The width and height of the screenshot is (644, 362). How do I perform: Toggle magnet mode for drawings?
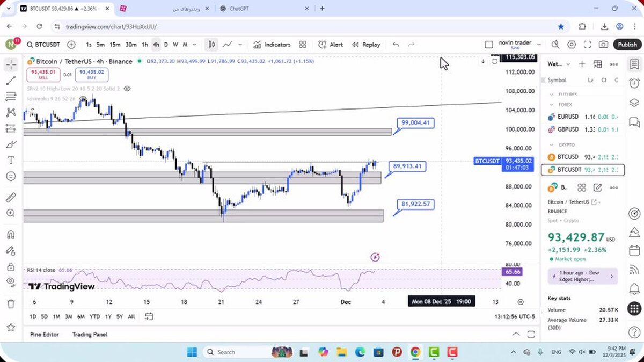pyautogui.click(x=11, y=235)
